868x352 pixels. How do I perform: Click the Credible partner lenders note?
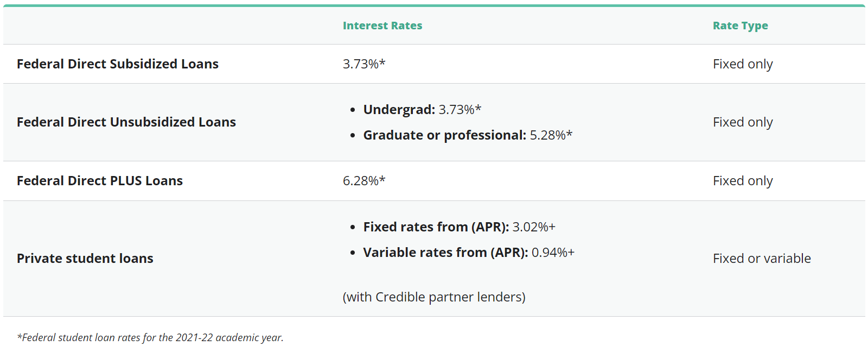[433, 297]
